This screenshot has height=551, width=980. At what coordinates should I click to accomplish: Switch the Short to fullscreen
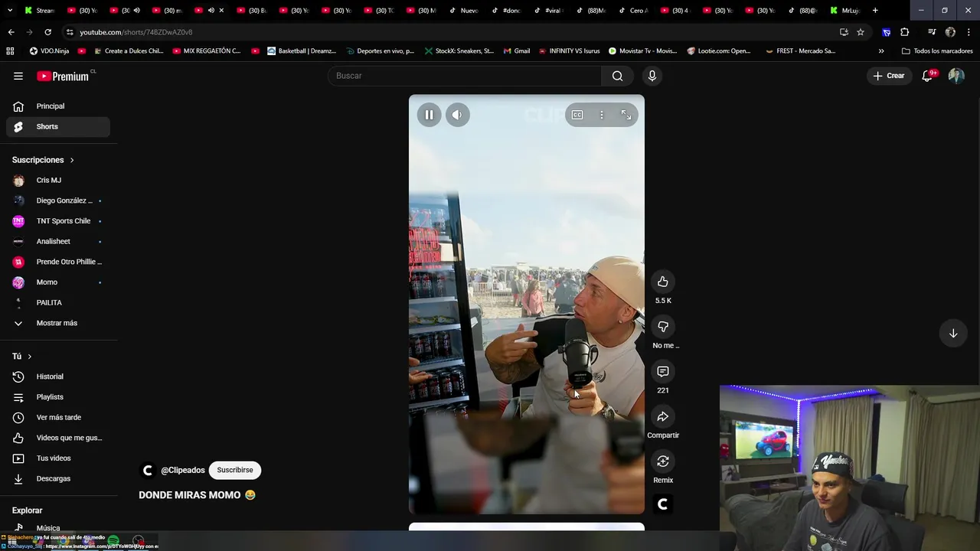626,115
